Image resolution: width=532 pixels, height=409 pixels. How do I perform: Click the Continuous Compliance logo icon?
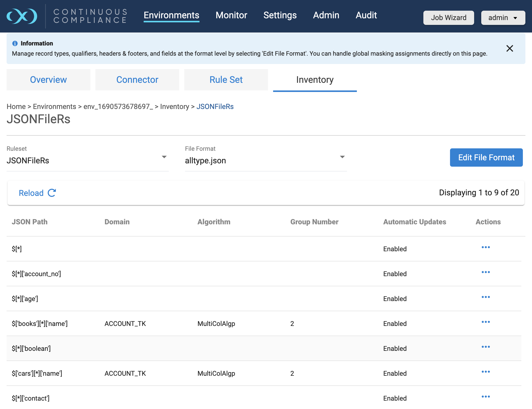22,16
